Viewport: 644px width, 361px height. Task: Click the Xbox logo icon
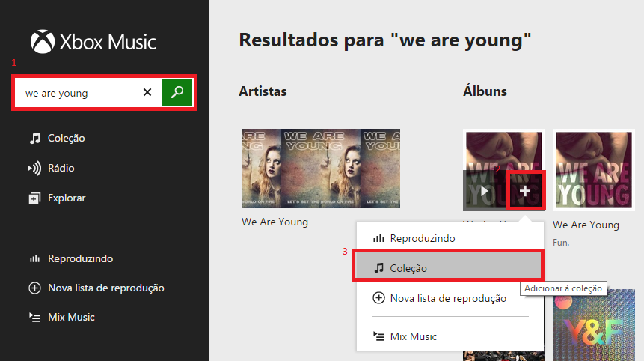[43, 41]
